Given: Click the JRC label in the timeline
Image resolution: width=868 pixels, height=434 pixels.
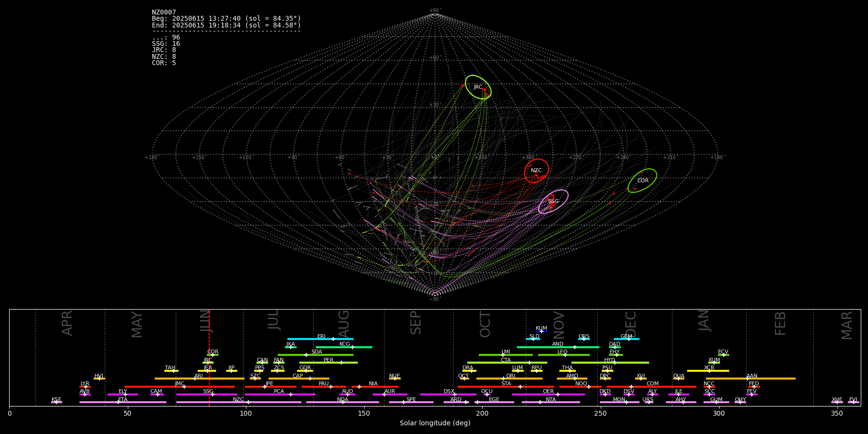Looking at the screenshot, I should (208, 360).
